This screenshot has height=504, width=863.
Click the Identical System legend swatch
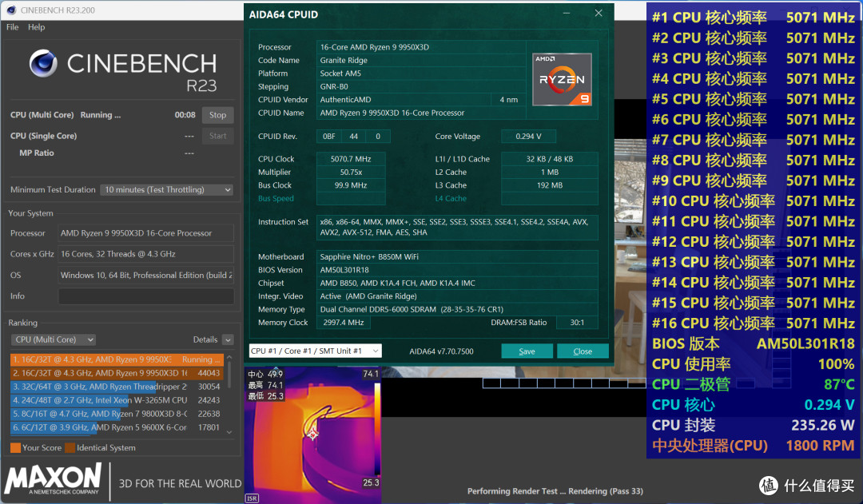point(70,448)
